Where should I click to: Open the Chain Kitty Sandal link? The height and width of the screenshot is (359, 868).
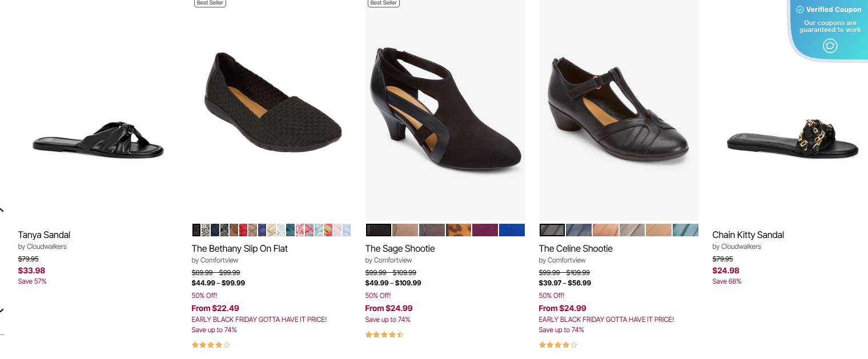[748, 235]
